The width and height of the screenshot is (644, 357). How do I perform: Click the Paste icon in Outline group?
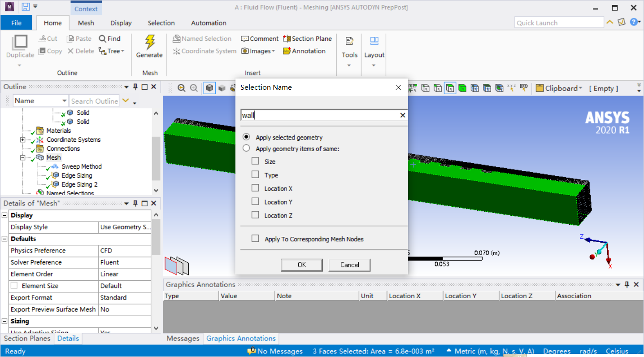[x=70, y=39]
